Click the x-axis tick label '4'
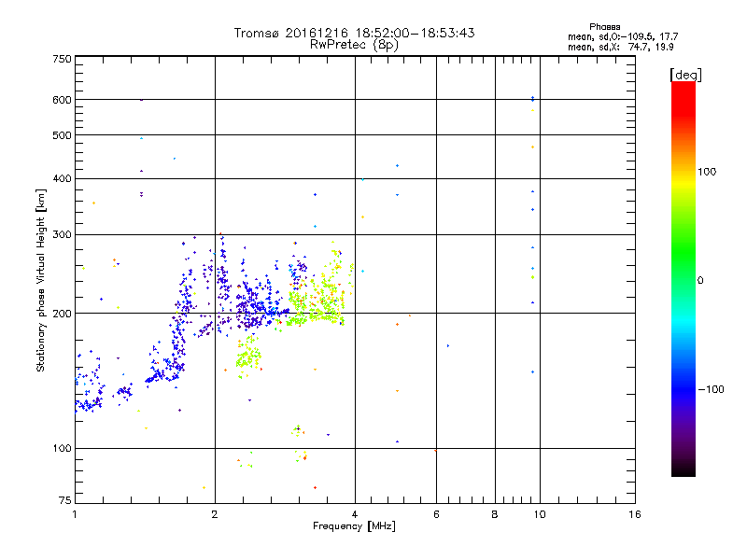The height and width of the screenshot is (560, 747). [x=355, y=514]
